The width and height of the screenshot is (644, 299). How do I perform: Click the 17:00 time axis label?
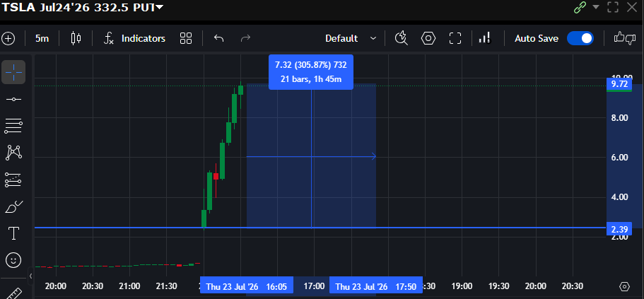pos(314,286)
